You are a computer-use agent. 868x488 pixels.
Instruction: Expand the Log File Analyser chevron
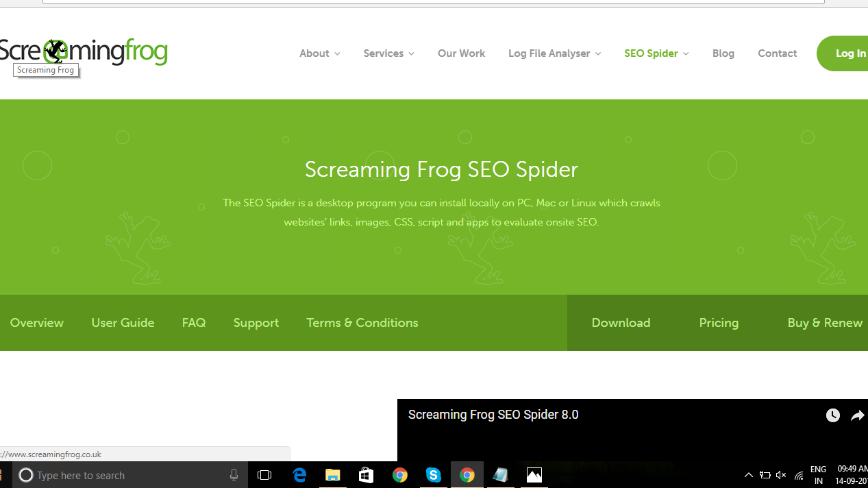(x=598, y=54)
